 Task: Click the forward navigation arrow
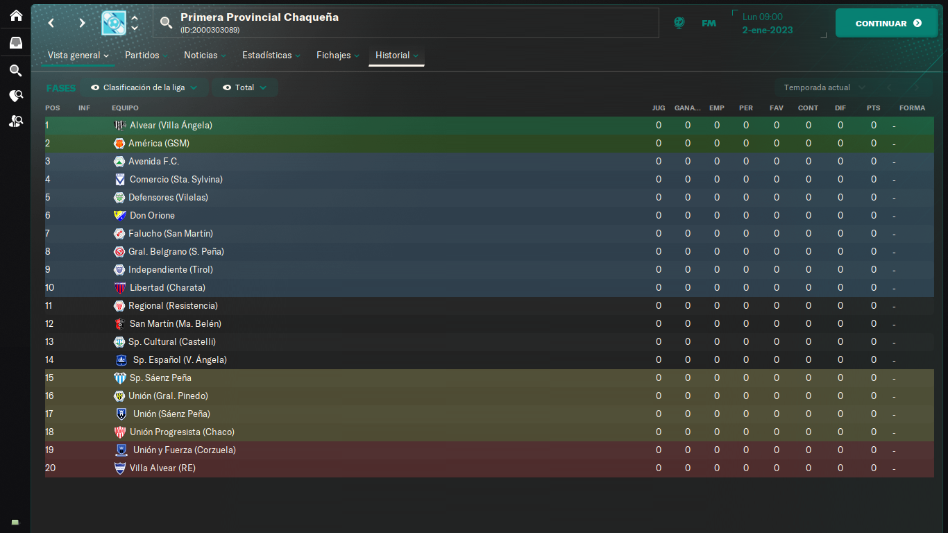tap(82, 23)
